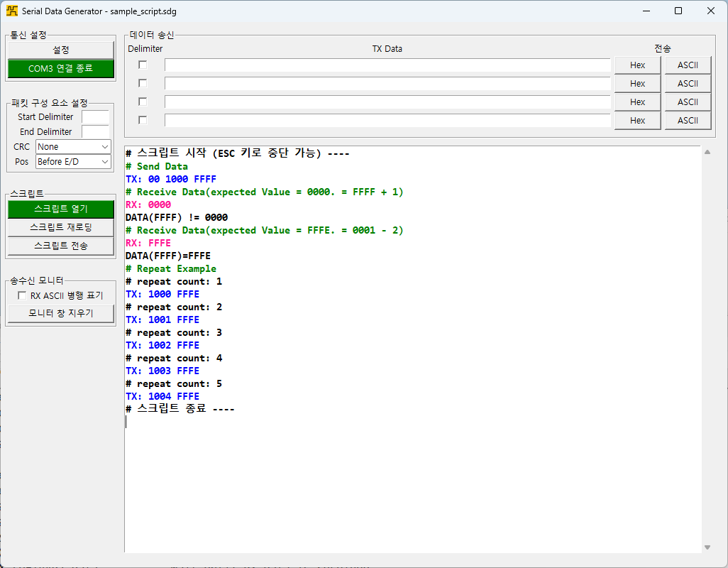Click the line 'TX: 1003 FFFE'

162,371
